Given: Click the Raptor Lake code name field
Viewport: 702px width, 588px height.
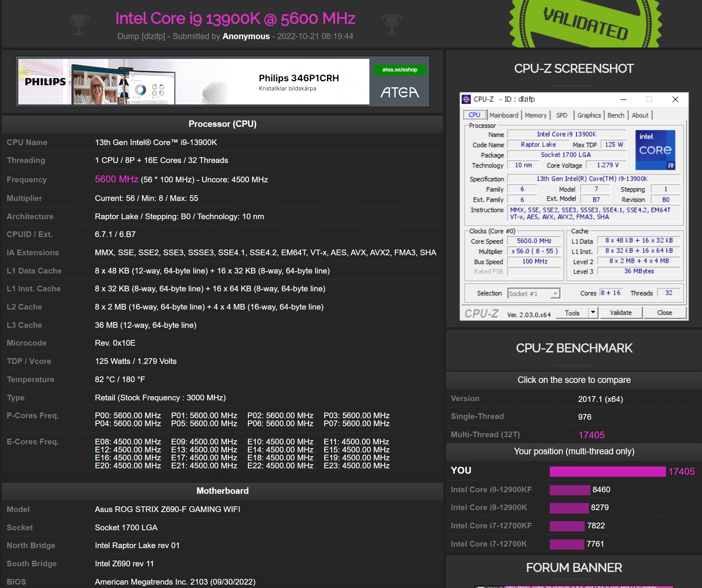Looking at the screenshot, I should [x=538, y=144].
